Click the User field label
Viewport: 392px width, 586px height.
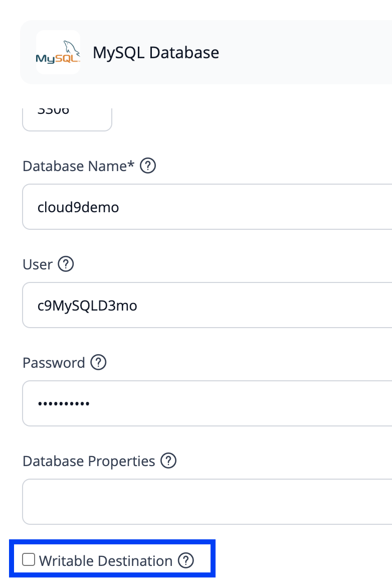[38, 264]
